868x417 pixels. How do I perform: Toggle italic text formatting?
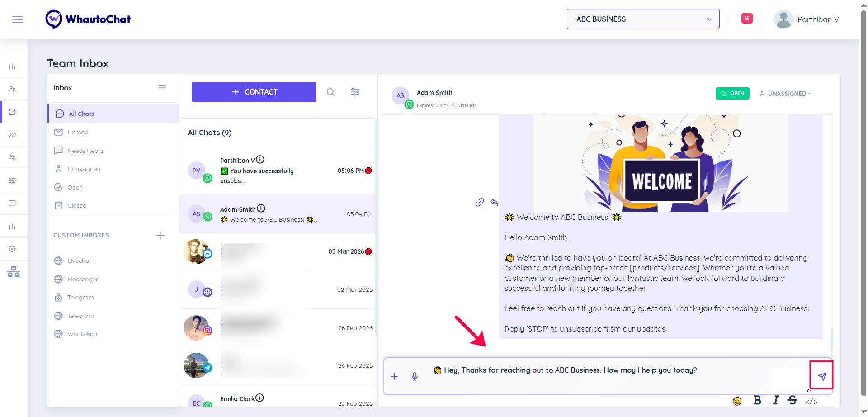tap(776, 400)
